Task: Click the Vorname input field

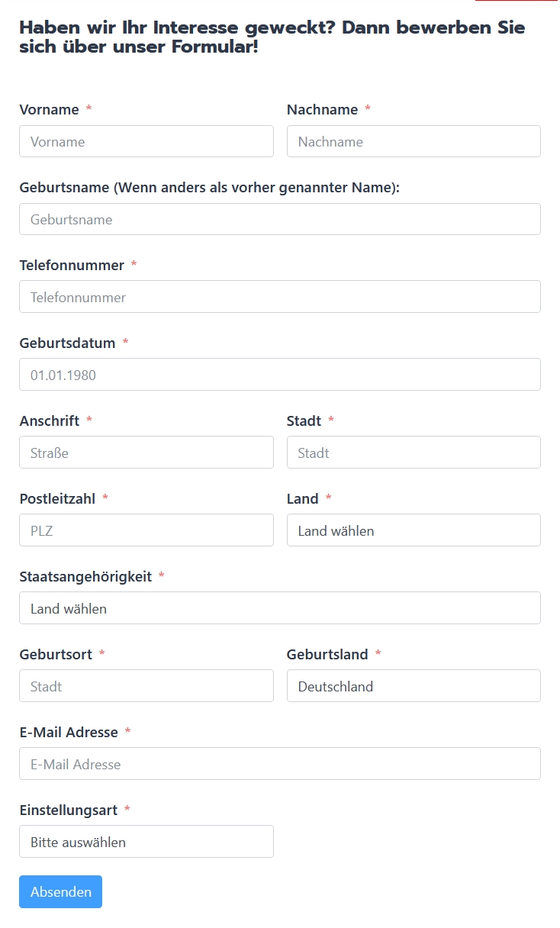Action: (x=146, y=141)
